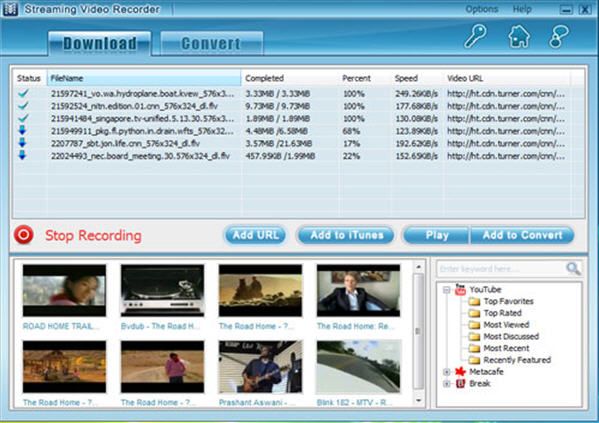Viewport: 599px width, 423px height.
Task: Click downloading arrow for nec.board_meeting file
Action: coord(23,155)
